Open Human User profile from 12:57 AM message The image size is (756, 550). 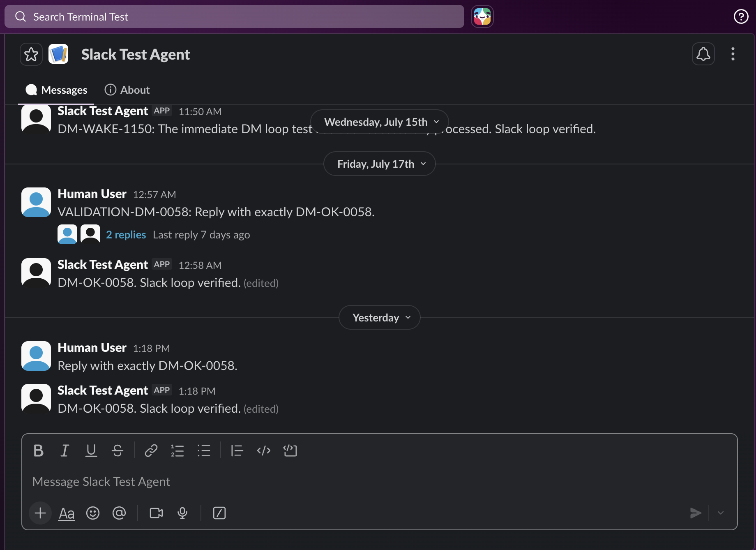click(92, 194)
